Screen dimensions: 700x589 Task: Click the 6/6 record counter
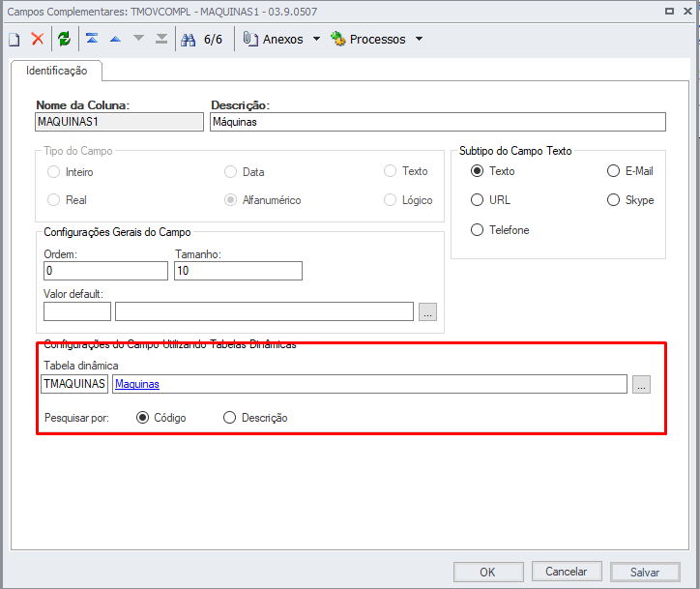[x=213, y=40]
